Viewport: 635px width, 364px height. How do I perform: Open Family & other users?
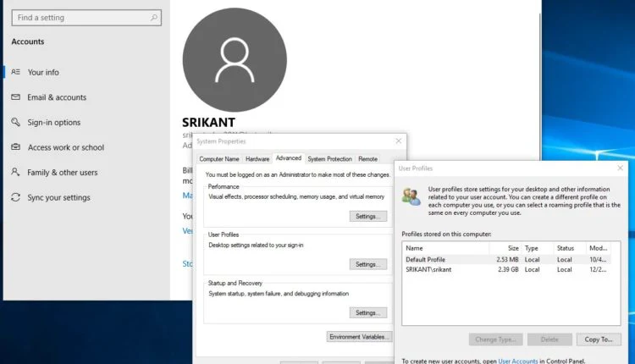pos(63,173)
